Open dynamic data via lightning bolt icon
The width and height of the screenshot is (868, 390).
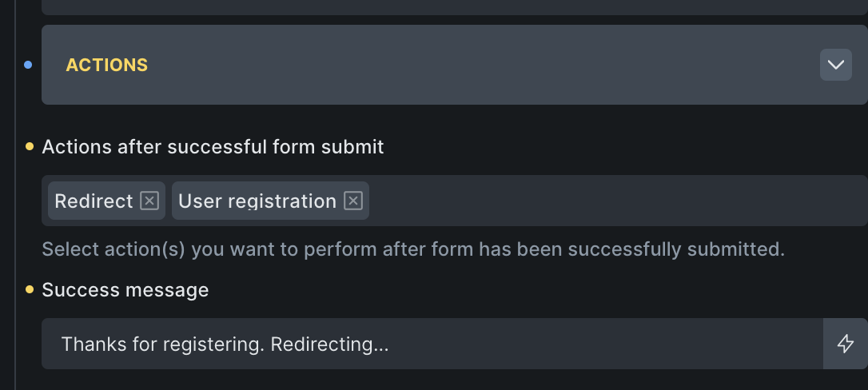coord(845,344)
